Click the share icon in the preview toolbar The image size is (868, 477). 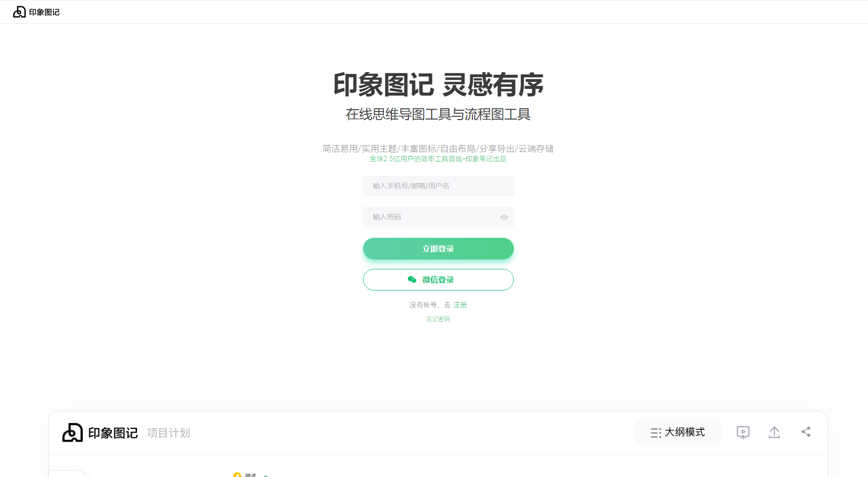point(806,432)
